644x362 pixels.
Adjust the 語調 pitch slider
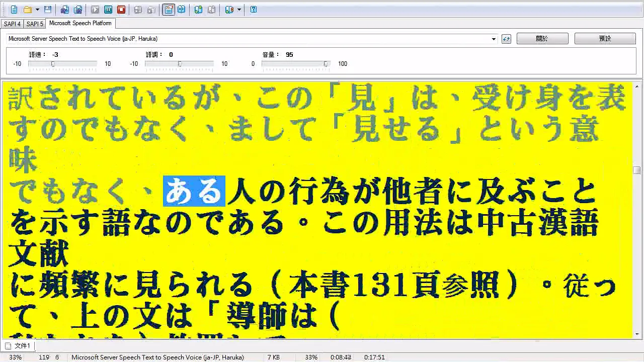(179, 64)
